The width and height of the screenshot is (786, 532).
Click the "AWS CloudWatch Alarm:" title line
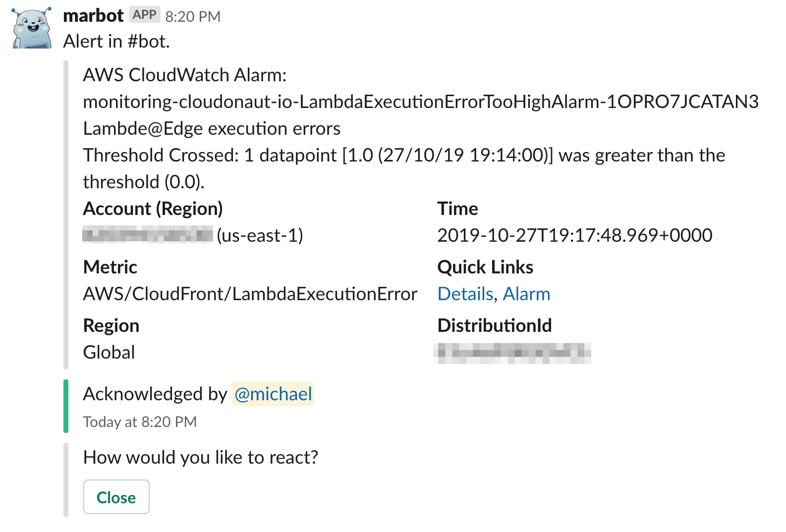184,75
